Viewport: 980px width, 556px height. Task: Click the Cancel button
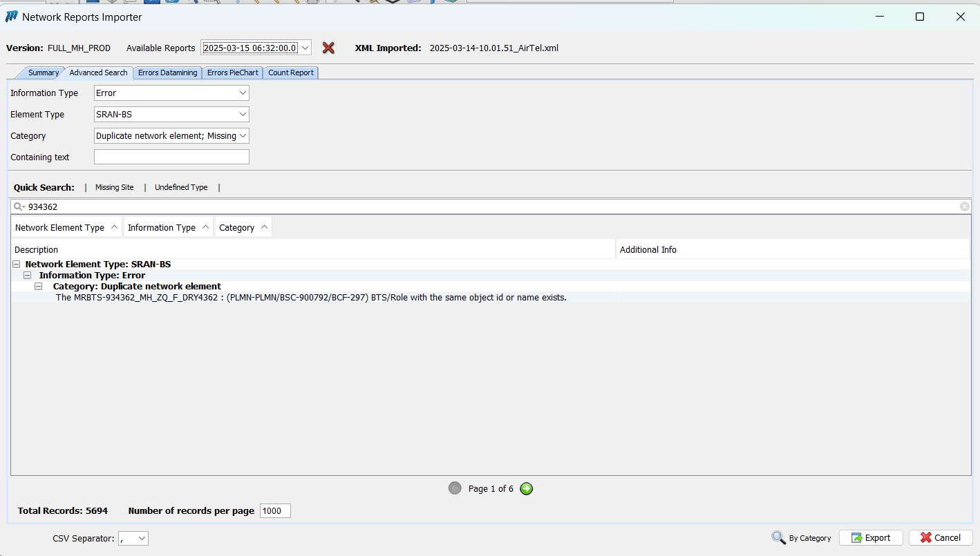pyautogui.click(x=940, y=537)
